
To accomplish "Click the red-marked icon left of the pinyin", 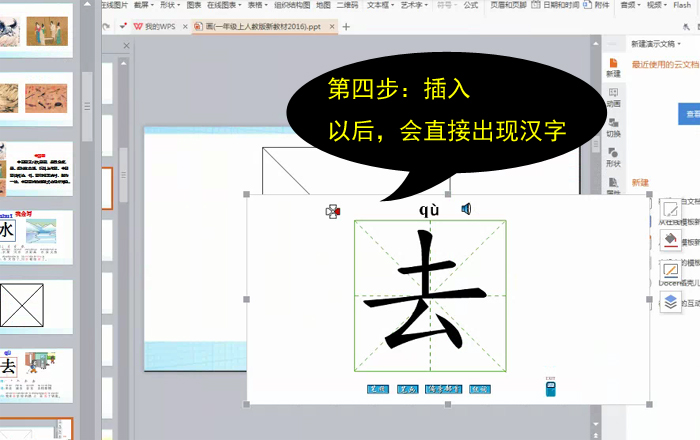I will coord(333,211).
